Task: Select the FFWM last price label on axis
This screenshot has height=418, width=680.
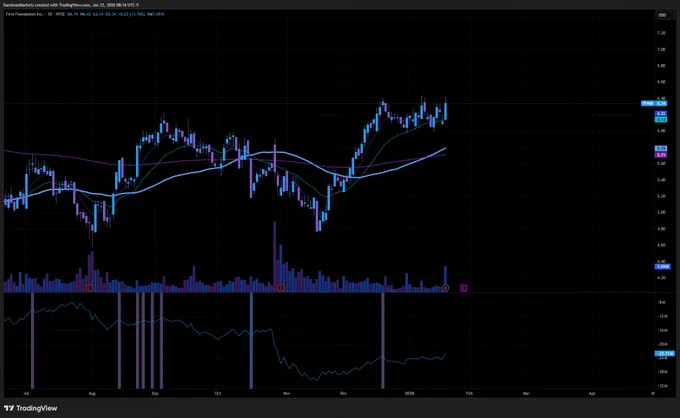Action: point(654,103)
